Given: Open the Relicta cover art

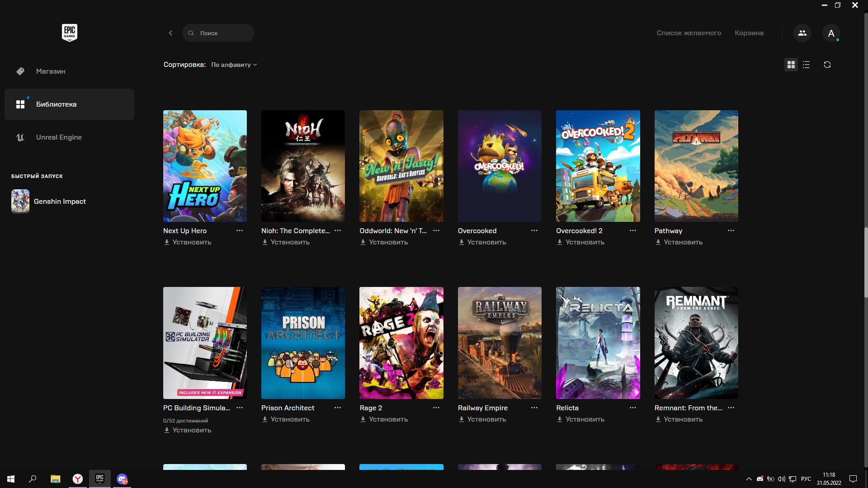Looking at the screenshot, I should click(x=598, y=343).
